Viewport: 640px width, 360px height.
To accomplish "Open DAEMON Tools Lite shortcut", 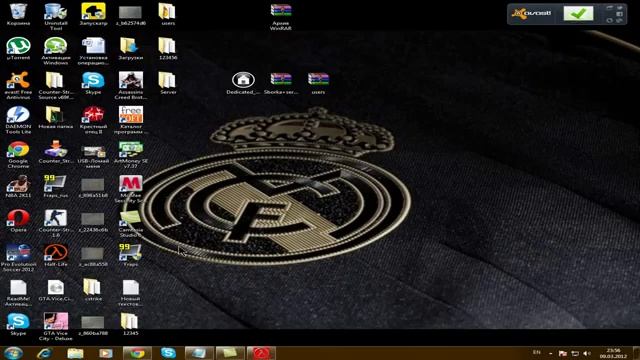I will 18,116.
